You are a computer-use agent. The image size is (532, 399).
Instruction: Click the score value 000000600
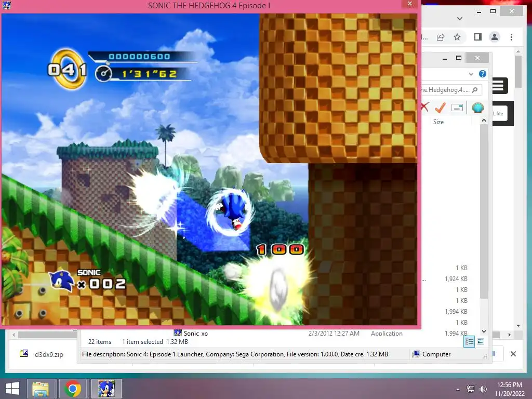tap(139, 56)
